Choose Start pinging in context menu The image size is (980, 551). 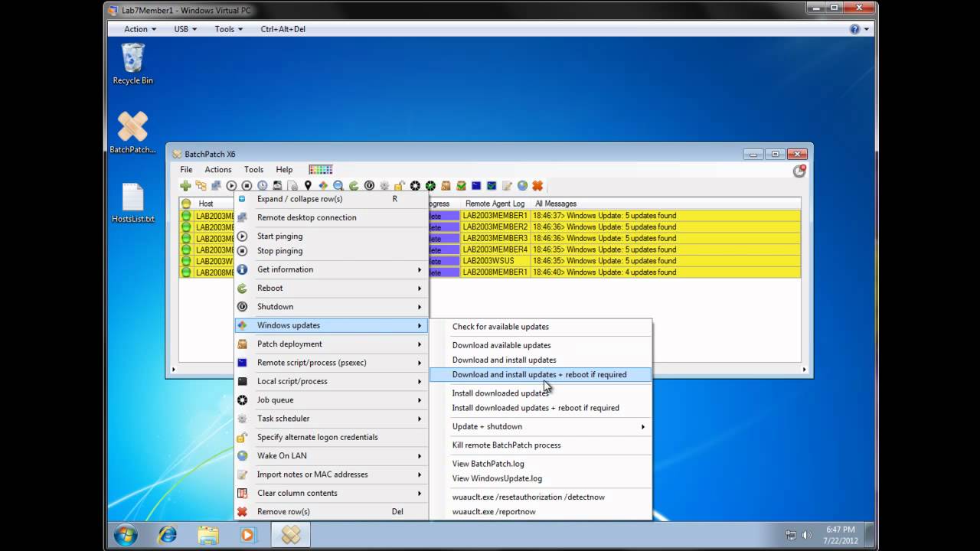[x=331, y=236]
